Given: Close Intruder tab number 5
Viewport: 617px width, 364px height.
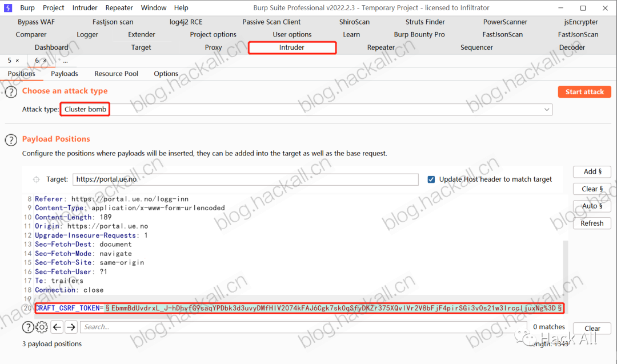Looking at the screenshot, I should (x=17, y=61).
